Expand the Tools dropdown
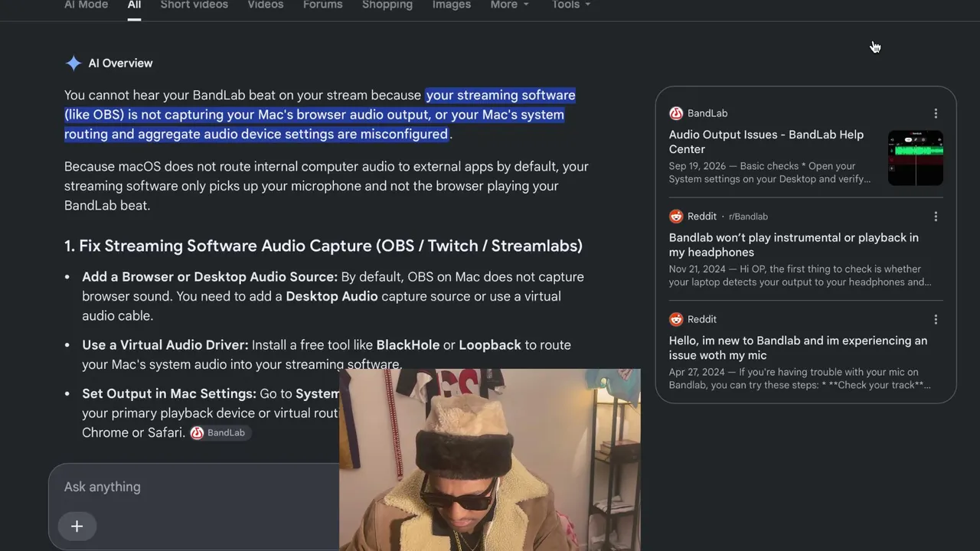980x551 pixels. coord(571,5)
